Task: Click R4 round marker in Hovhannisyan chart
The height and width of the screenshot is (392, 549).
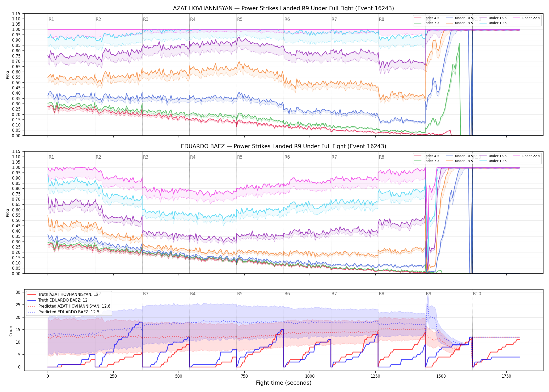Action: (193, 19)
